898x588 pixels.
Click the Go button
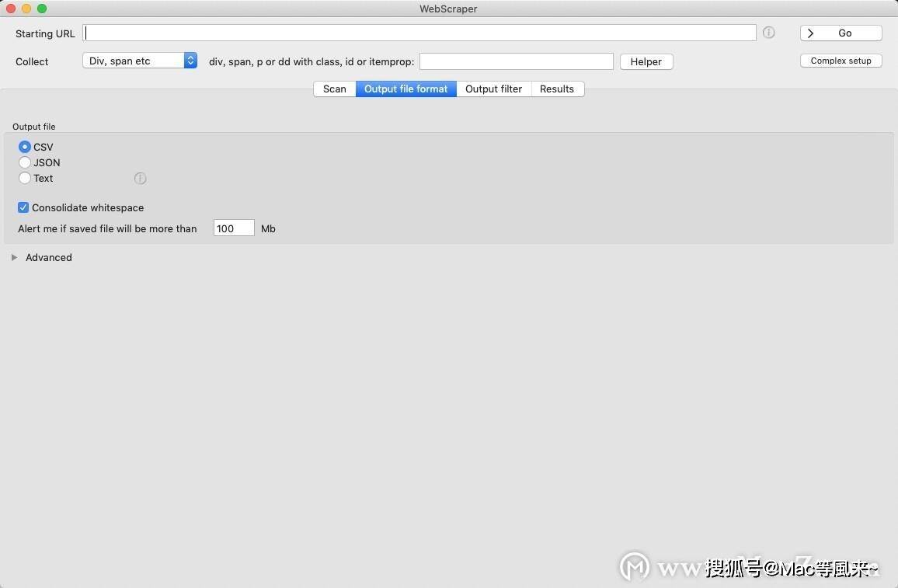pyautogui.click(x=841, y=33)
